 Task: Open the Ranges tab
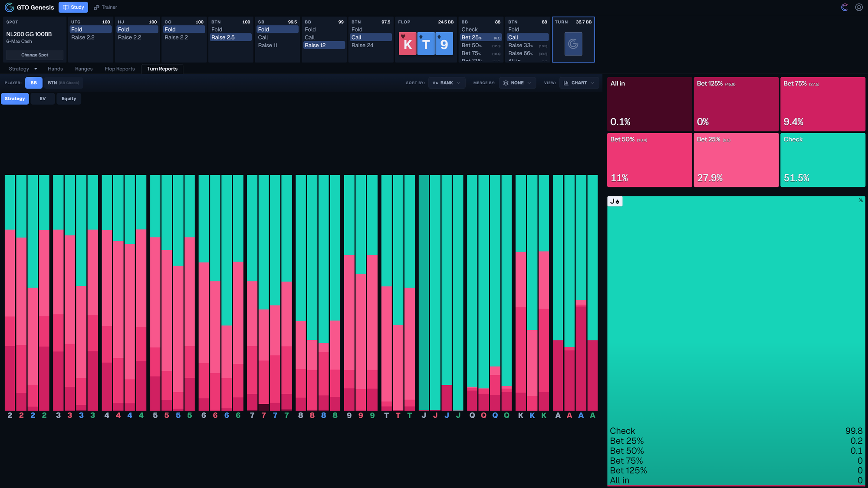(x=84, y=69)
